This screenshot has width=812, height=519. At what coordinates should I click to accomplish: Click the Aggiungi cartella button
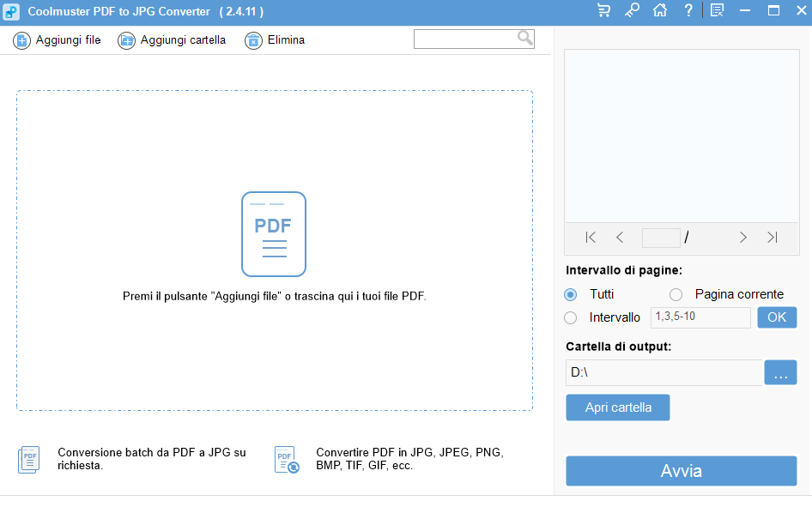(172, 40)
